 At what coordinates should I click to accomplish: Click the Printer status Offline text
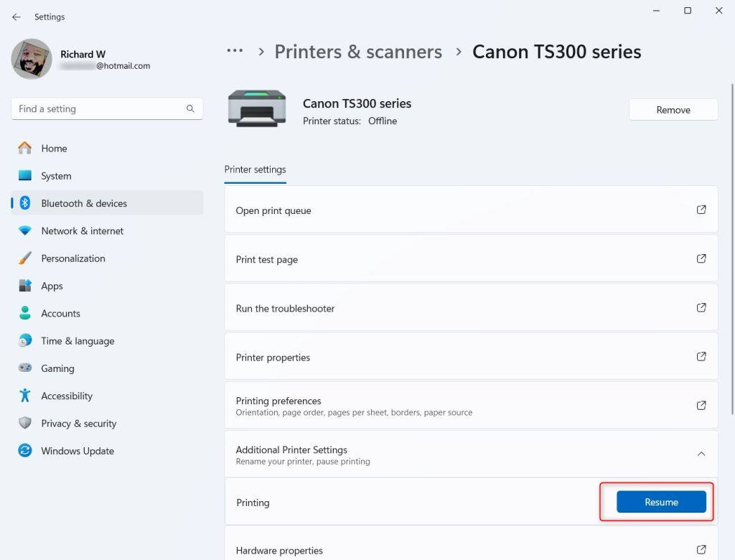(x=350, y=121)
